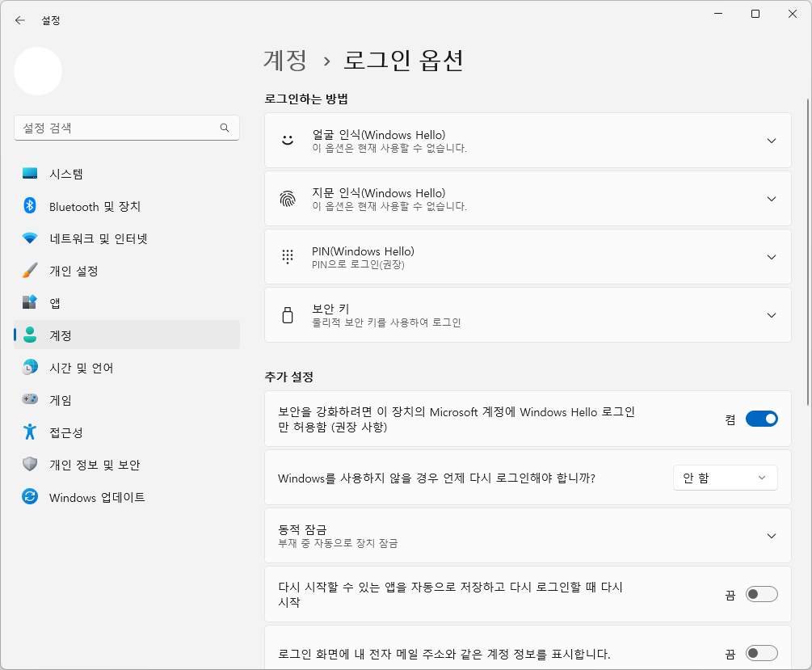This screenshot has height=670, width=812.
Task: Click the Windows 업데이트 sync icon
Action: coord(30,497)
